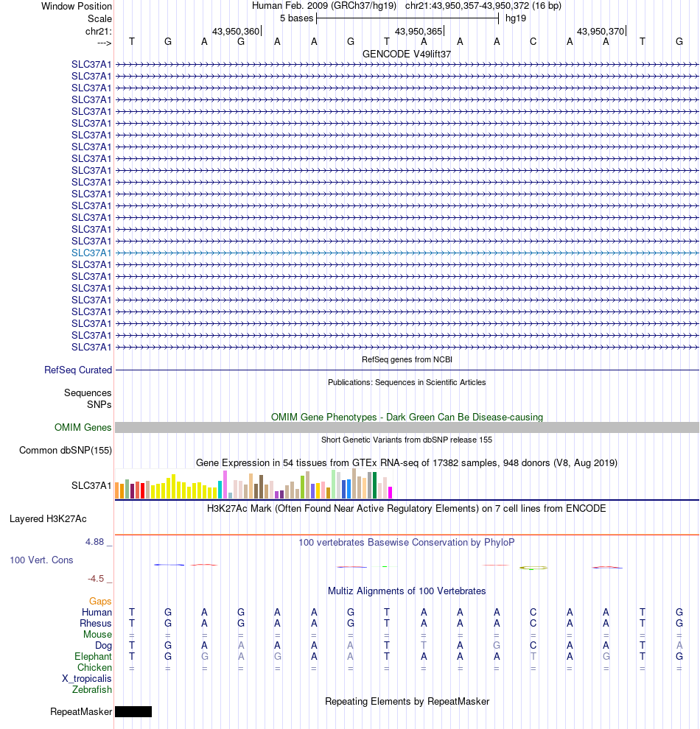
Task: Click the 43,950,370 ruler coordinate
Action: 601,31
